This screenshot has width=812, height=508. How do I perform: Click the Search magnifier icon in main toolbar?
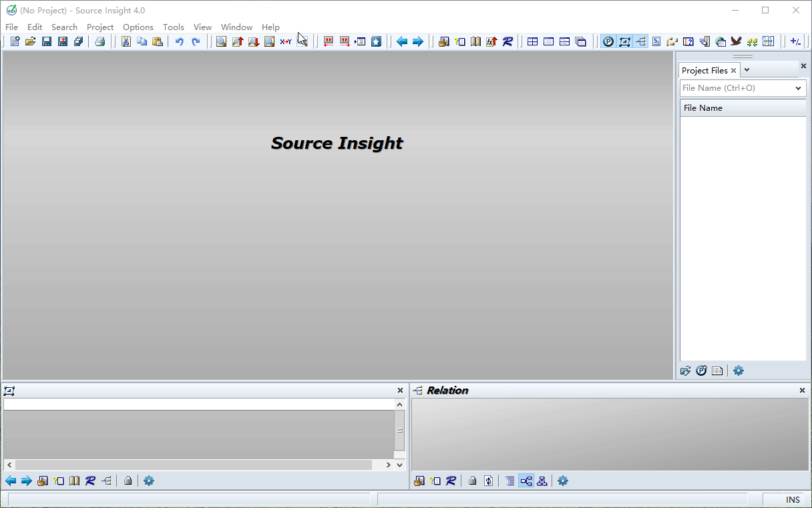(x=221, y=41)
